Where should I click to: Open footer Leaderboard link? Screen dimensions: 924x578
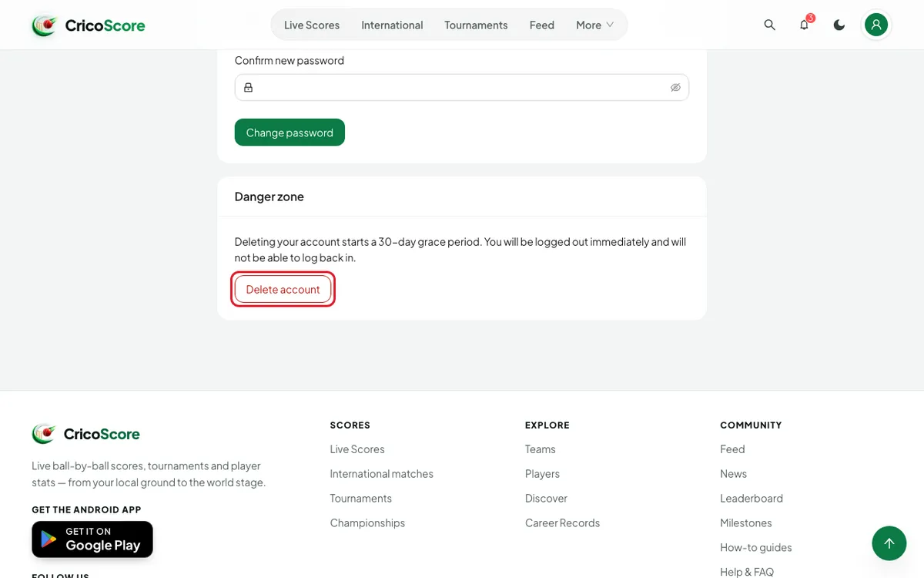click(x=752, y=499)
